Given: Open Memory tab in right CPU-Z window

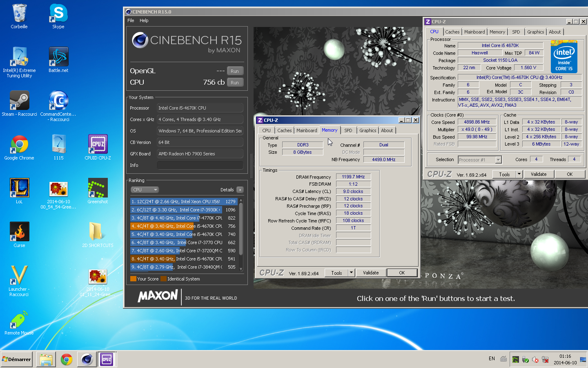Looking at the screenshot, I should 497,32.
